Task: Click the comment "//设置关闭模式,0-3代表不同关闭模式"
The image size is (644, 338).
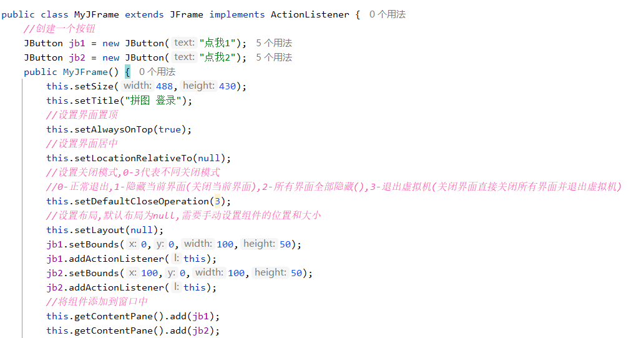Action: [133, 172]
